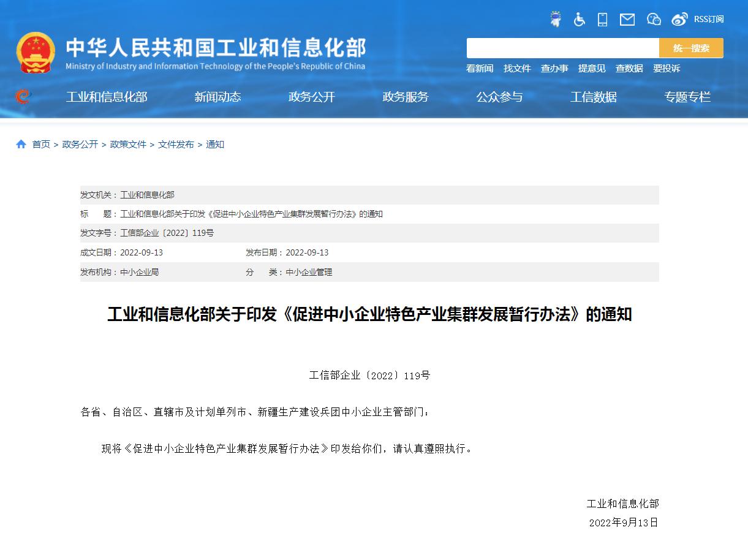Viewport: 748px width, 560px height.
Task: Click the 成文日期 2022-09-13 value
Action: coord(142,253)
